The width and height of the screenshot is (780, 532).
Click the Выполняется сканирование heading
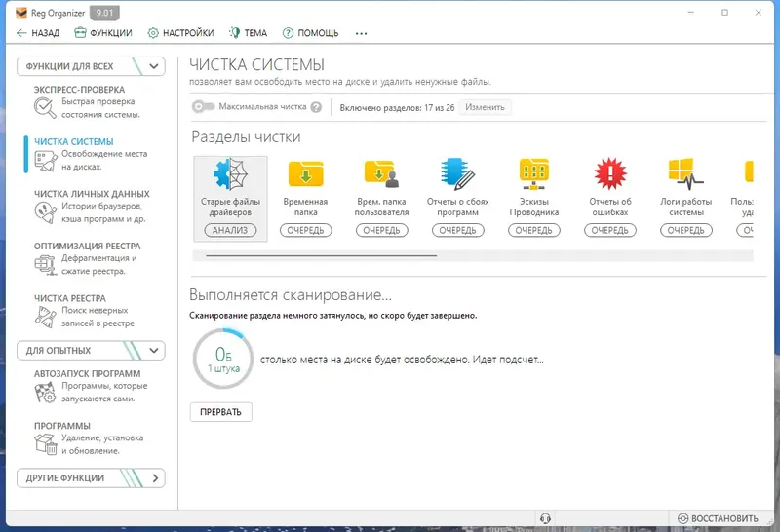pos(291,295)
